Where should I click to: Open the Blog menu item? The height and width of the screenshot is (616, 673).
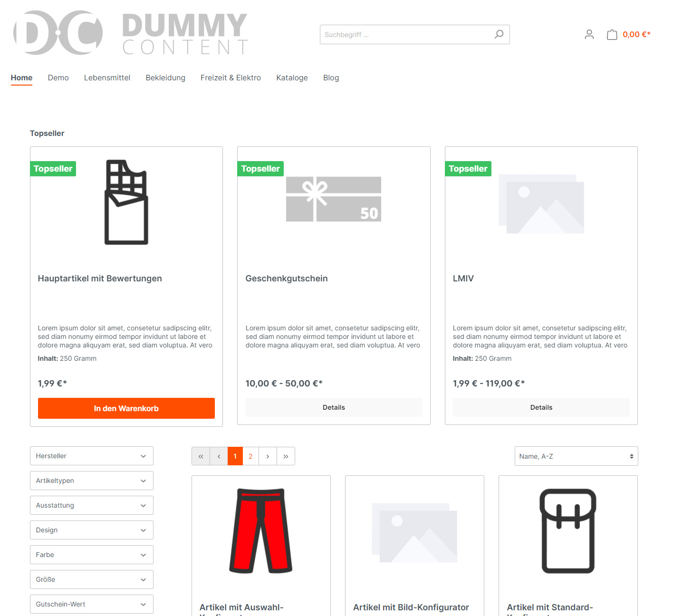coord(331,77)
